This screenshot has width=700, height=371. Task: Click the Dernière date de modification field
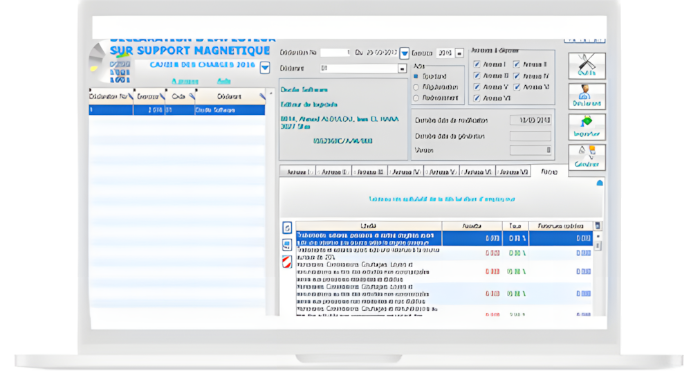(x=530, y=121)
